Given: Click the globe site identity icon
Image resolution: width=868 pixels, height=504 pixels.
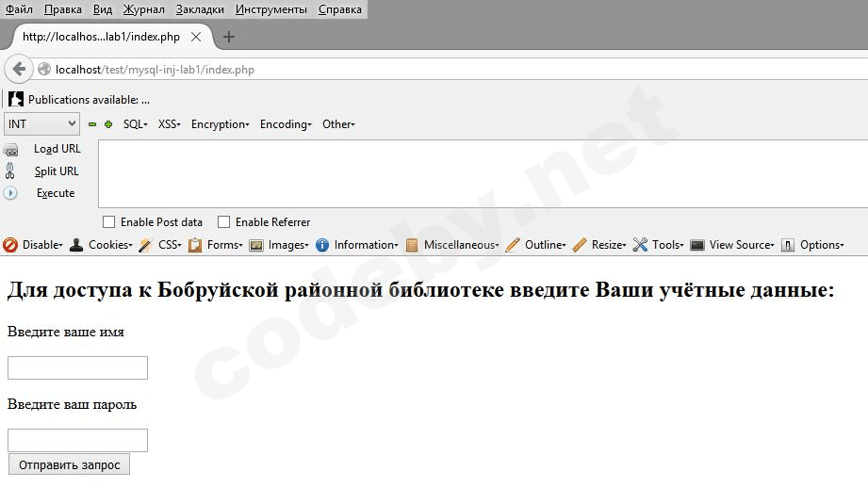Looking at the screenshot, I should pyautogui.click(x=44, y=69).
